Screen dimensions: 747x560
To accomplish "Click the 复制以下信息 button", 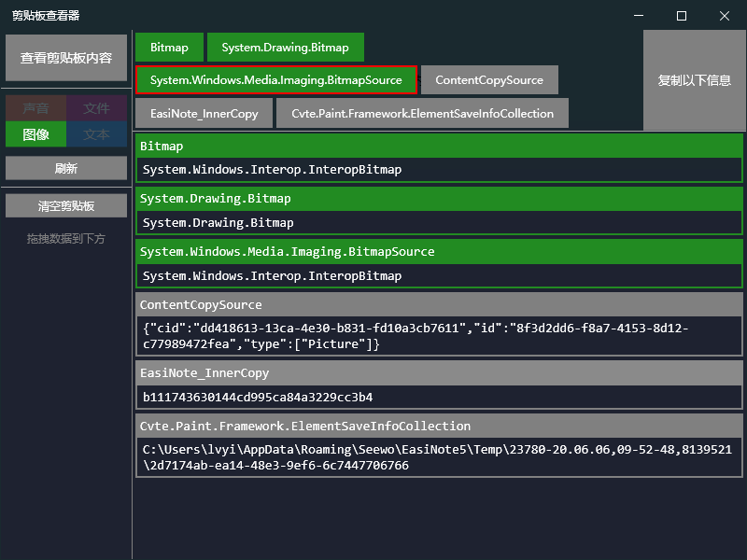I will pyautogui.click(x=694, y=80).
